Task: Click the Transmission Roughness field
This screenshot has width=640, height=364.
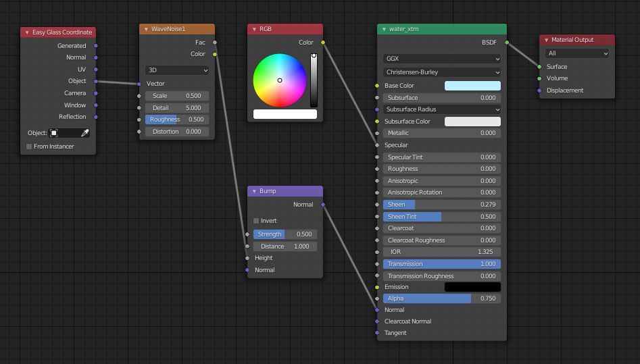Action: [x=441, y=276]
